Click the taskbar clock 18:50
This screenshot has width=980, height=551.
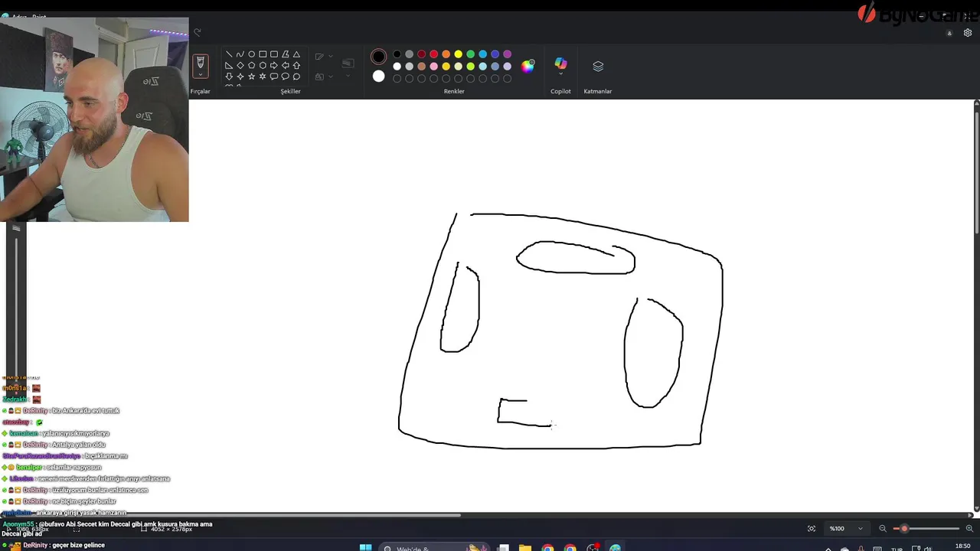click(x=963, y=546)
